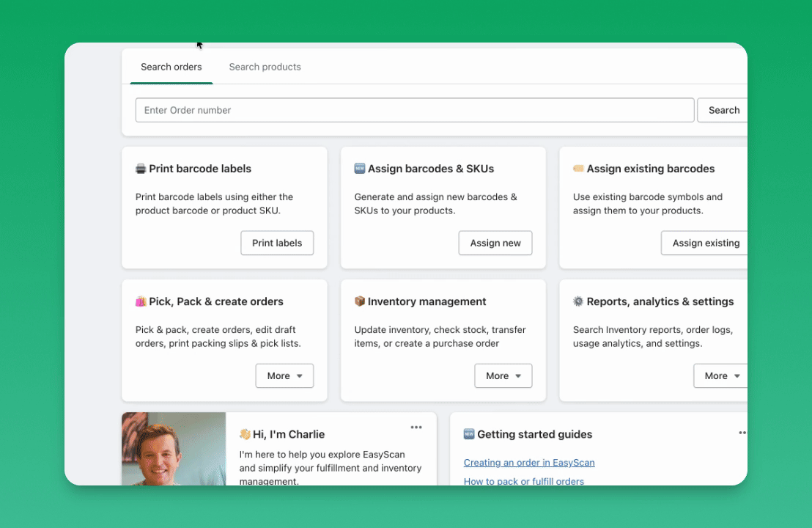Screen dimensions: 812x528
Task: Open the More dropdown under Pick, Pack & create orders
Action: click(284, 375)
